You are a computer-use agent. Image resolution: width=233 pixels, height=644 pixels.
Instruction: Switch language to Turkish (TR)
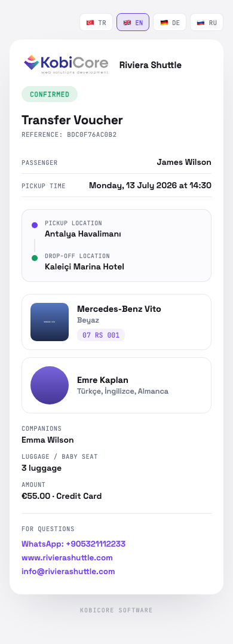pos(96,22)
